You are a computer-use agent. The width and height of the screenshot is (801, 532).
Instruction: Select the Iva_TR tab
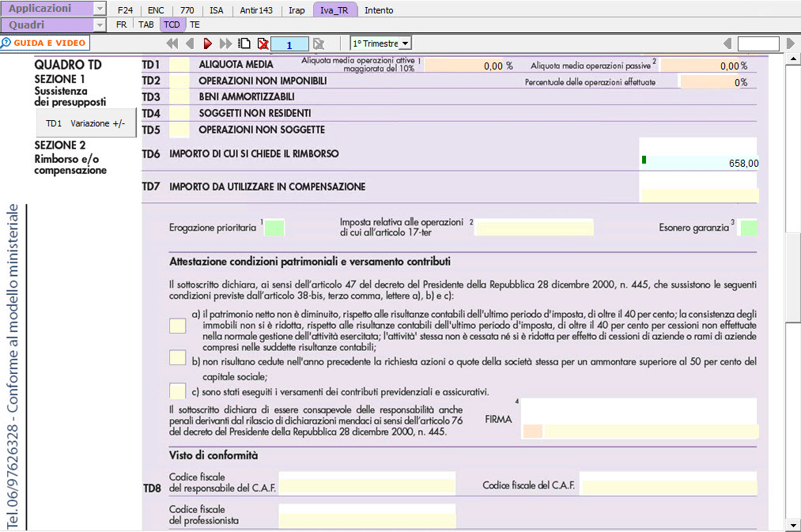pos(334,10)
